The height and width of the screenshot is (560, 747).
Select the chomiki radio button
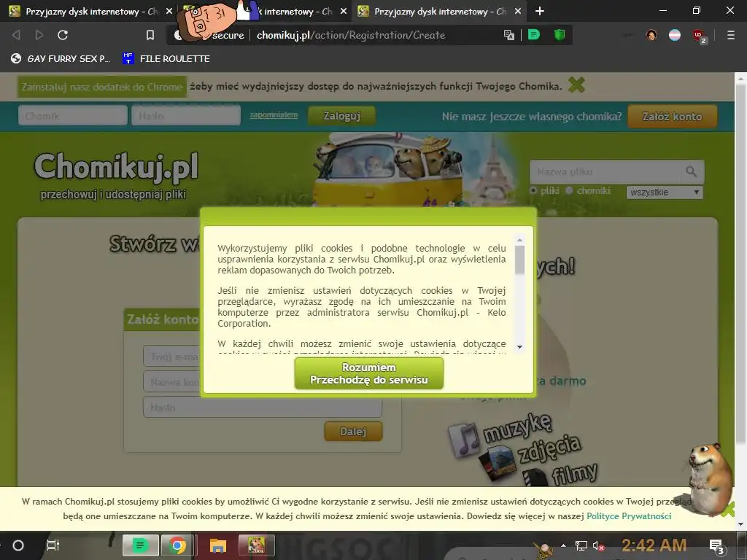[x=569, y=190]
